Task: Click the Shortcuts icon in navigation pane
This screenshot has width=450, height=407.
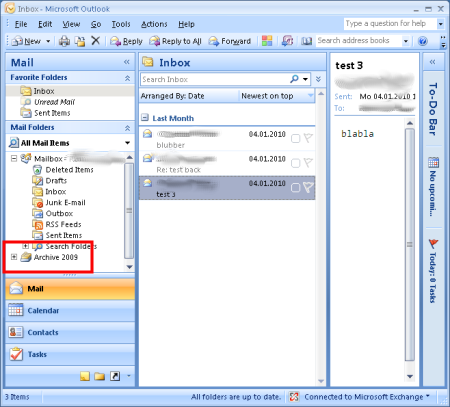Action: (115, 376)
